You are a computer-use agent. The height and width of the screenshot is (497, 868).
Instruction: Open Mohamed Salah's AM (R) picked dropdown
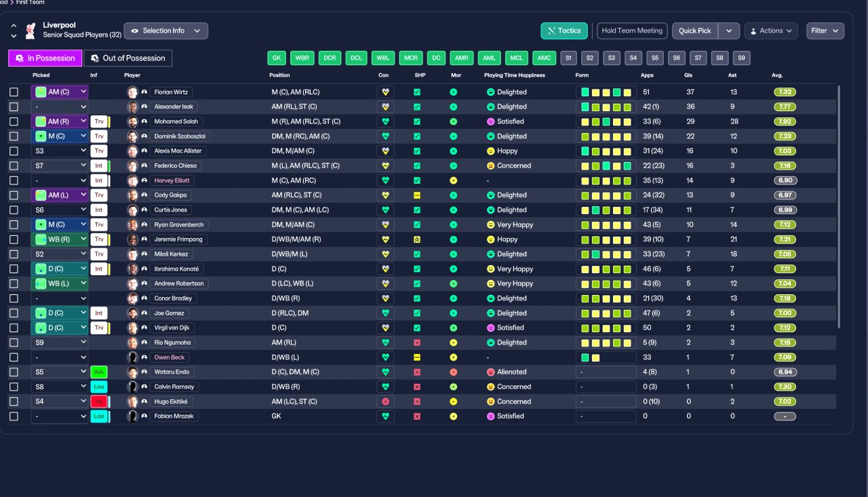[x=60, y=121]
